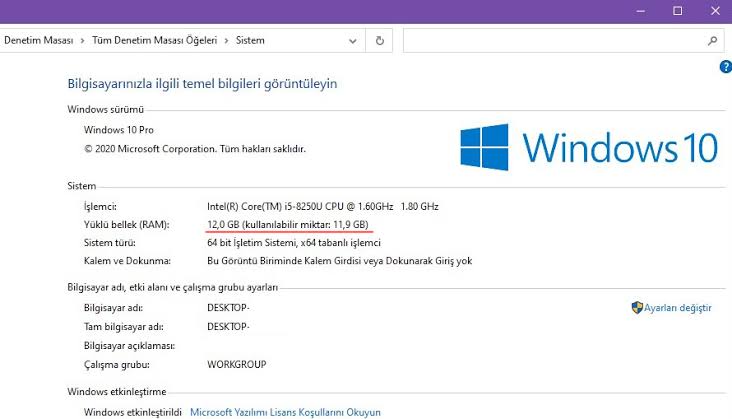This screenshot has width=732, height=419.
Task: Click the refresh icon beside address bar
Action: [380, 41]
